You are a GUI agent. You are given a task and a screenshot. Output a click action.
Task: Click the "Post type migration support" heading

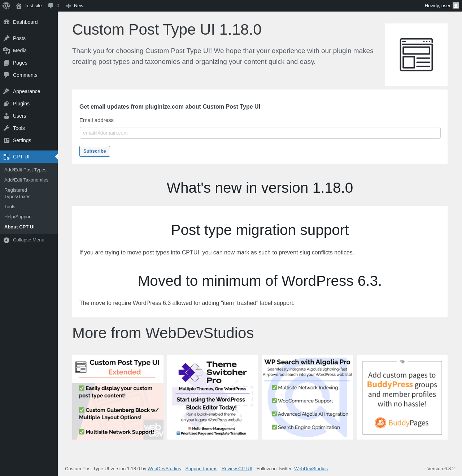pyautogui.click(x=260, y=230)
